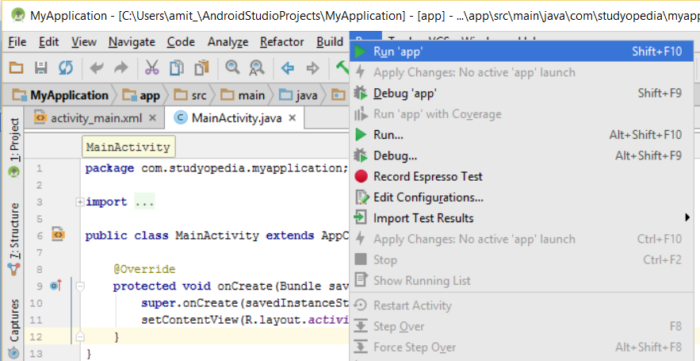Undo with the left curved arrow
700x361 pixels.
pos(96,68)
